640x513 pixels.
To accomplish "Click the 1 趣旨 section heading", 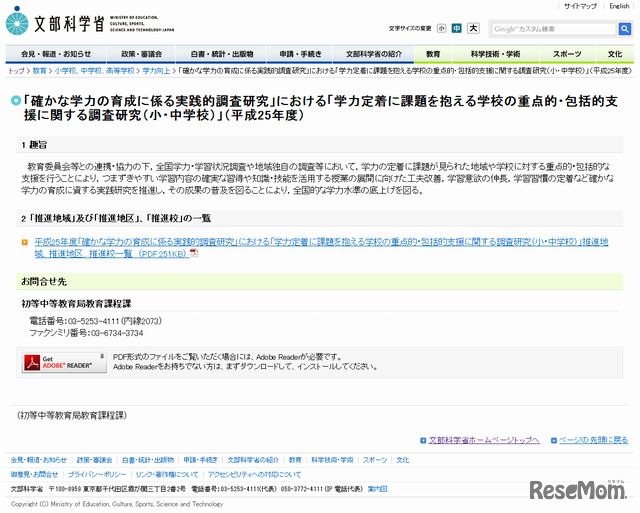I will [320, 144].
